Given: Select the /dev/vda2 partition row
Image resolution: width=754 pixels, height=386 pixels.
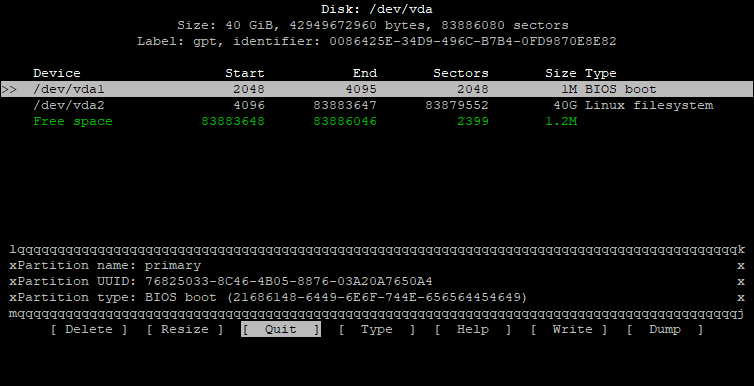Looking at the screenshot, I should coord(377,105).
